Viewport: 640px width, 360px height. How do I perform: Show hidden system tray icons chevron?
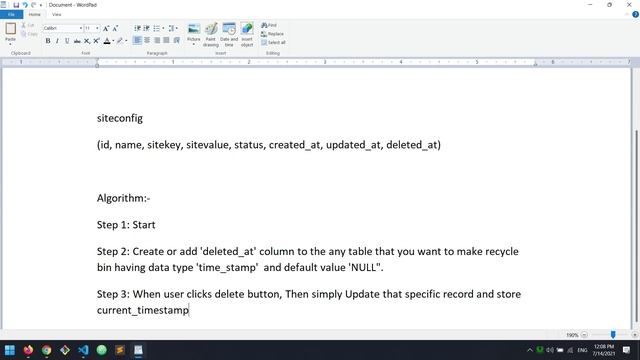530,350
